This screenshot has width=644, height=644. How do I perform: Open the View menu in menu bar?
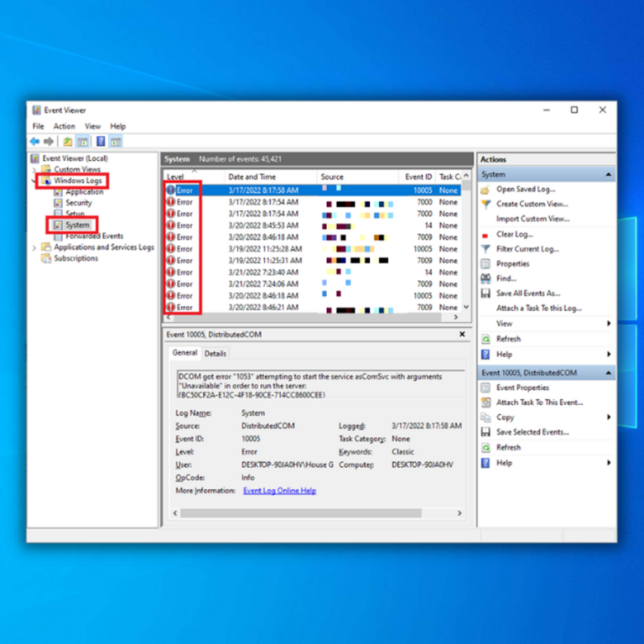[93, 127]
